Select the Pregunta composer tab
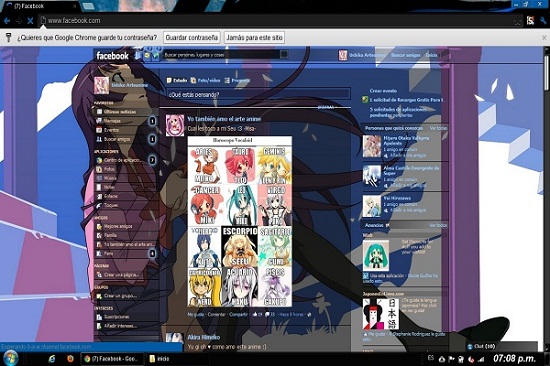The width and height of the screenshot is (550, 366). point(237,80)
